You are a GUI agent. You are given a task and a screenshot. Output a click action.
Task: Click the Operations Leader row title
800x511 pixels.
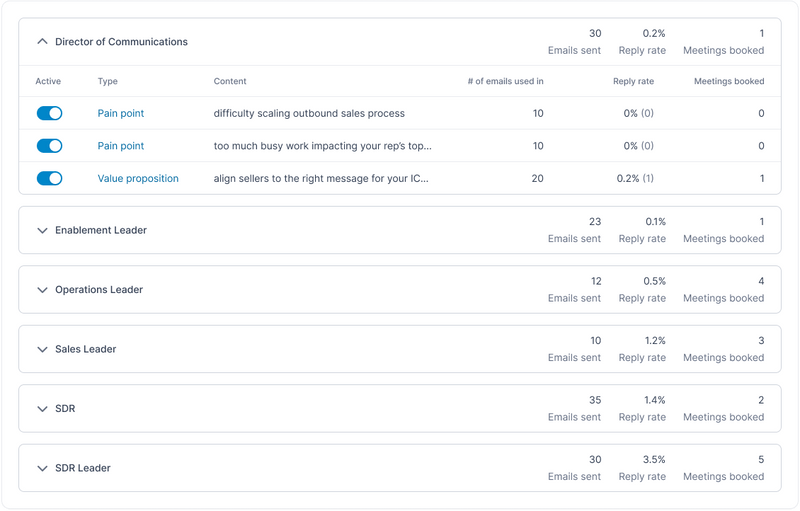point(99,290)
